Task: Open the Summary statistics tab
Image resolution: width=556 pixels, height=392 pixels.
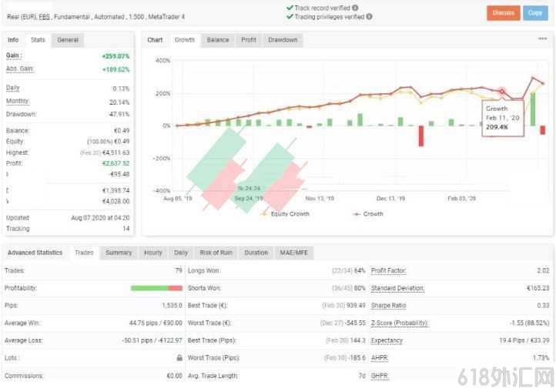Action: (119, 253)
